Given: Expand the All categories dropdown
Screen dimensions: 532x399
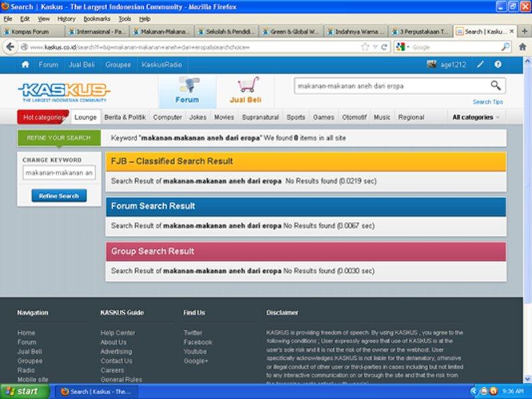Looking at the screenshot, I should [x=475, y=117].
